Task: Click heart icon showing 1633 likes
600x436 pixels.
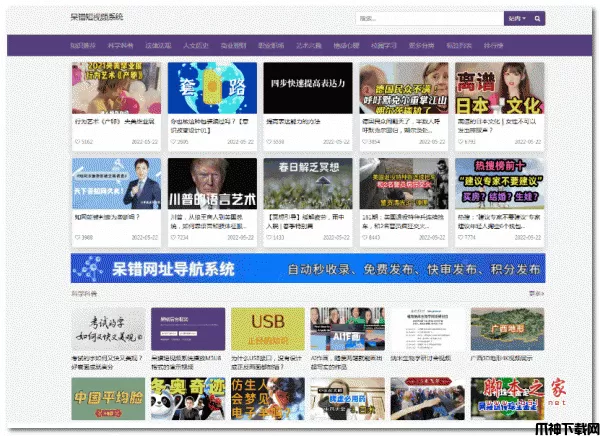Action: click(x=268, y=237)
